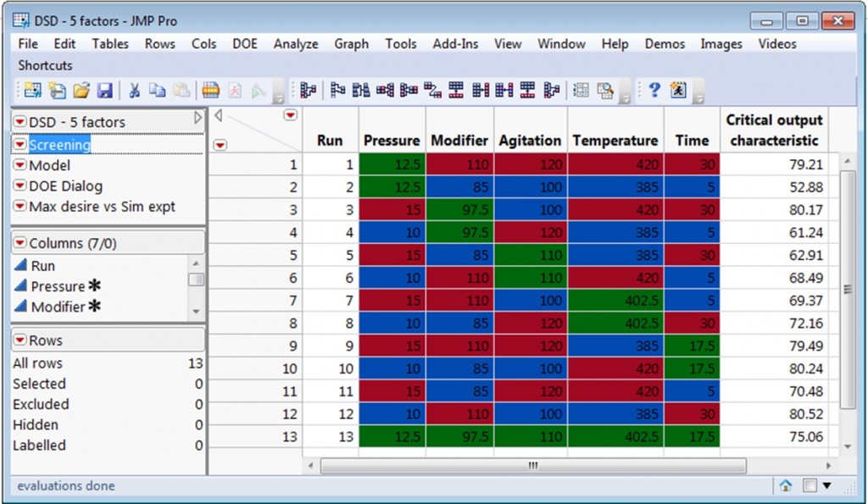Click the running figure toolbar icon

[x=678, y=90]
